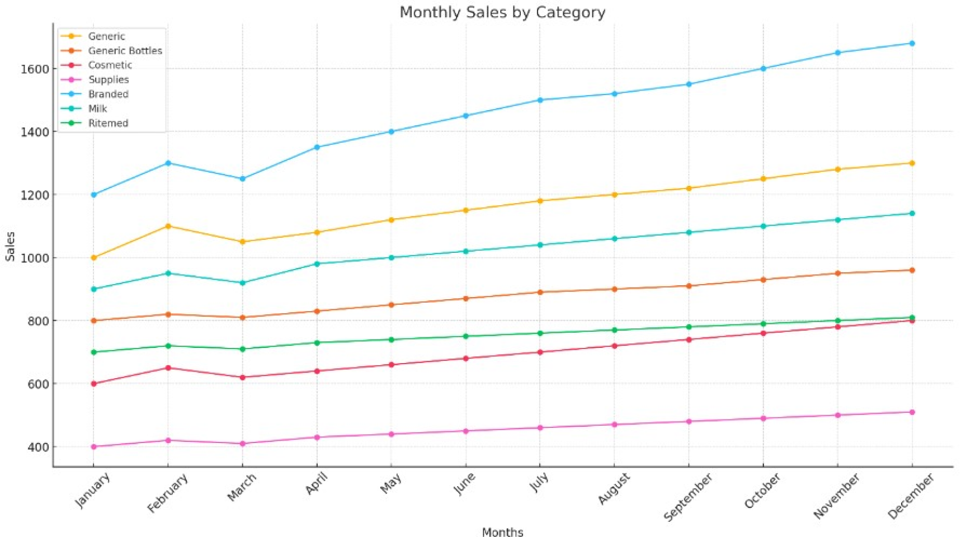The image size is (980, 537).
Task: Select the Supplies legend marker
Action: (x=71, y=80)
